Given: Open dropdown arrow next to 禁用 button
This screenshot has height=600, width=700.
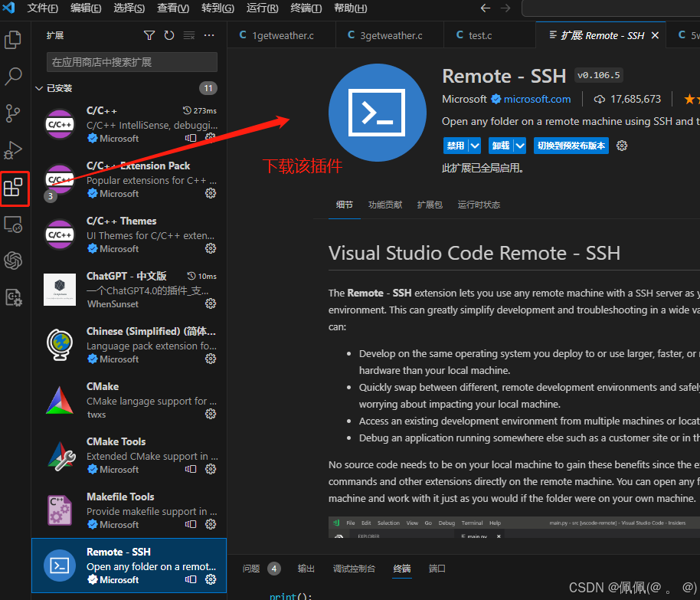Looking at the screenshot, I should tap(475, 146).
